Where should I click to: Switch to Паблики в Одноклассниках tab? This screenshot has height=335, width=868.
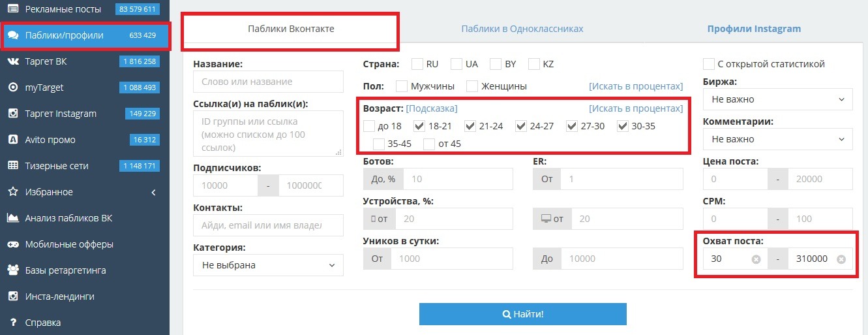point(522,29)
